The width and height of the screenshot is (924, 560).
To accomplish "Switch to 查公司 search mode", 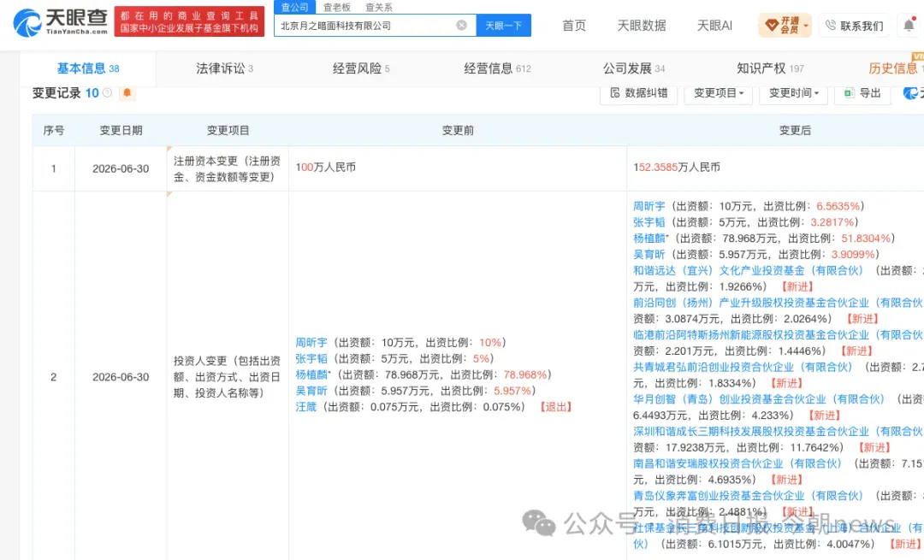I will (x=294, y=7).
